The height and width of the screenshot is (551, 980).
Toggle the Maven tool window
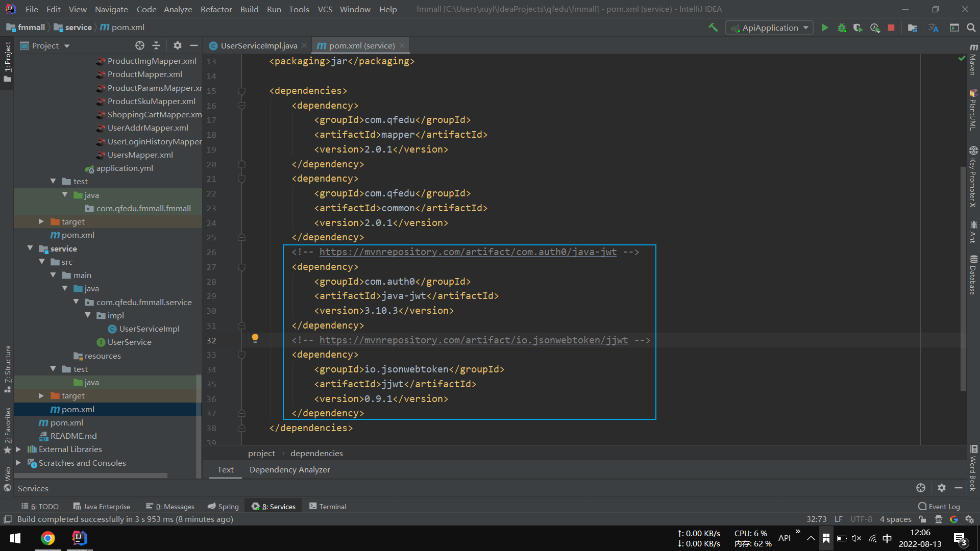973,60
